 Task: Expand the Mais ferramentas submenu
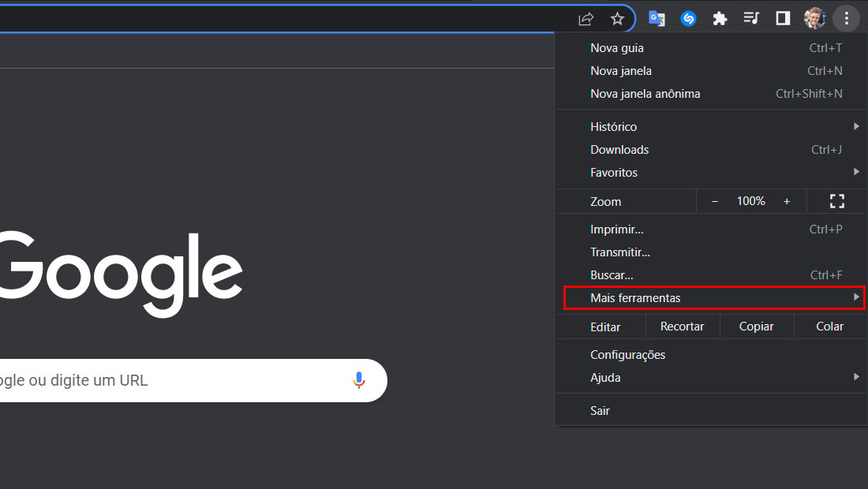tap(713, 297)
